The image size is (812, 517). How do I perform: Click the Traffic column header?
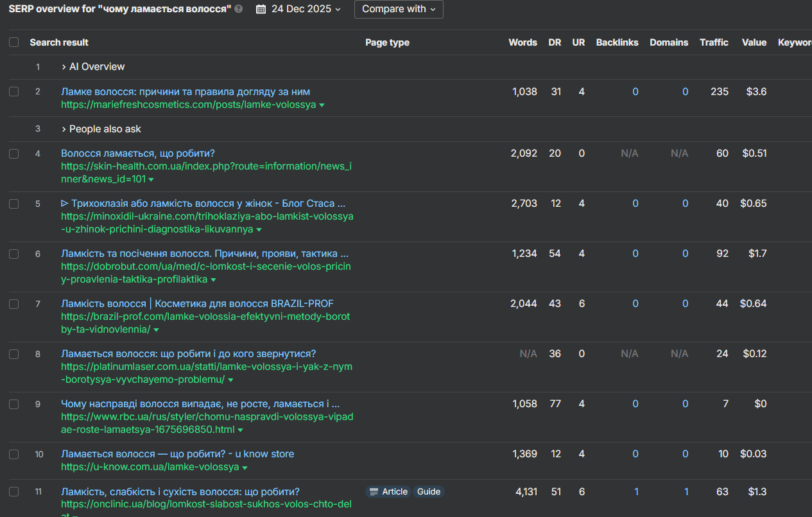714,42
